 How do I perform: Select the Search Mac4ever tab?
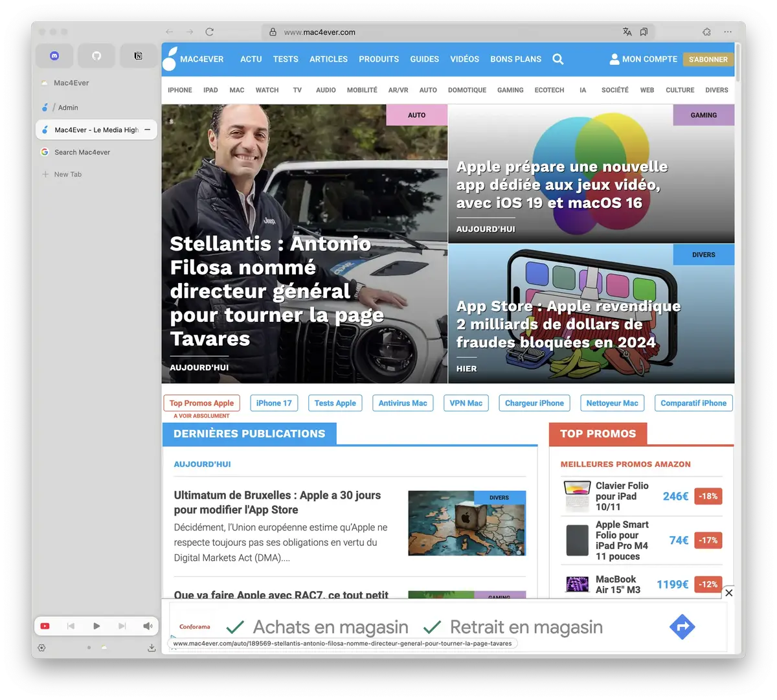pos(82,152)
